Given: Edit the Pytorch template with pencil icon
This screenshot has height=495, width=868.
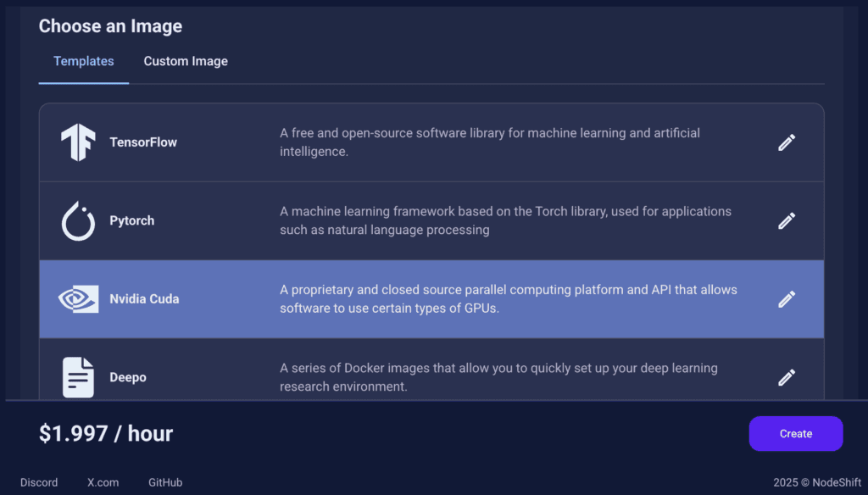Looking at the screenshot, I should [x=787, y=221].
